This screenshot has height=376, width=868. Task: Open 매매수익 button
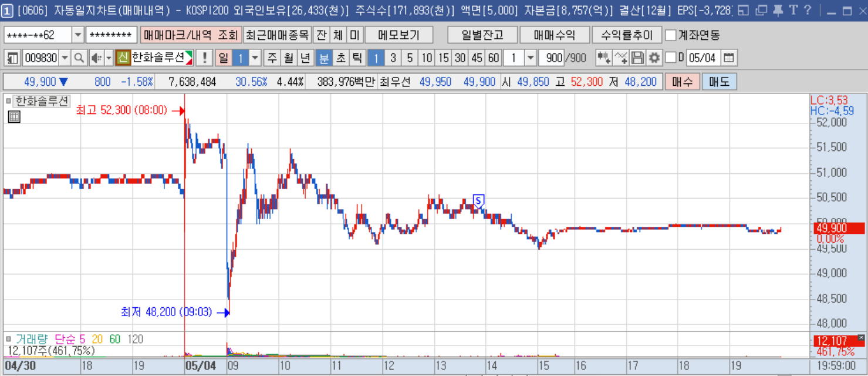[555, 35]
